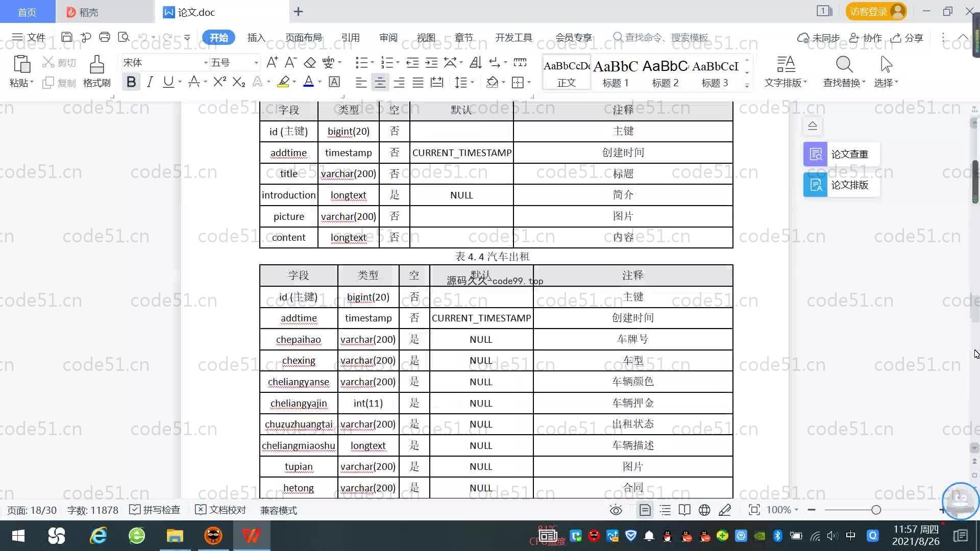The image size is (980, 551).
Task: Expand underline style dropdown arrow
Action: (x=180, y=82)
